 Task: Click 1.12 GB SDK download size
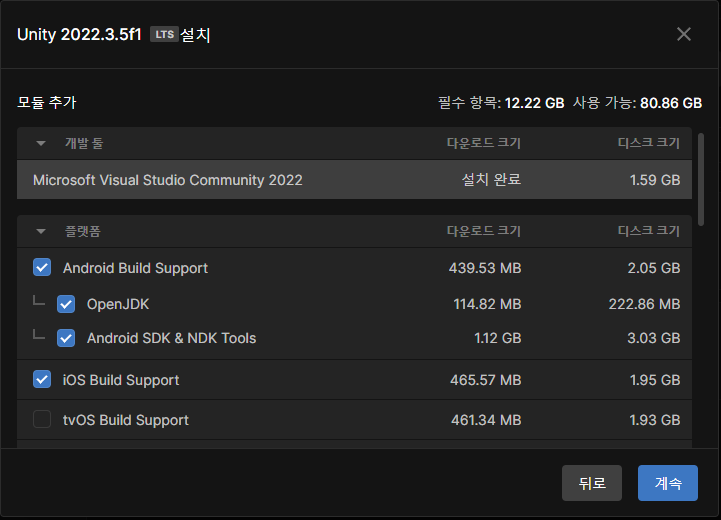tap(498, 338)
